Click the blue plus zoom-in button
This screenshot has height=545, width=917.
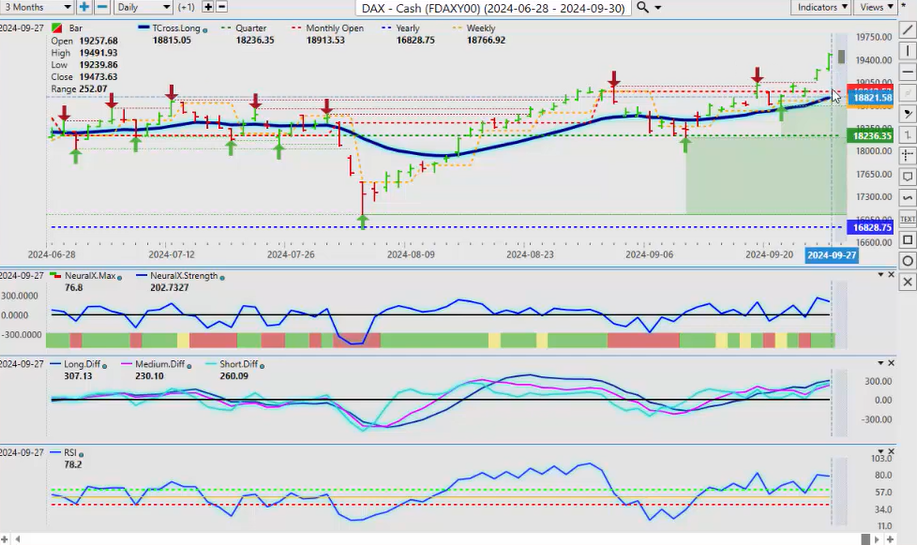84,7
